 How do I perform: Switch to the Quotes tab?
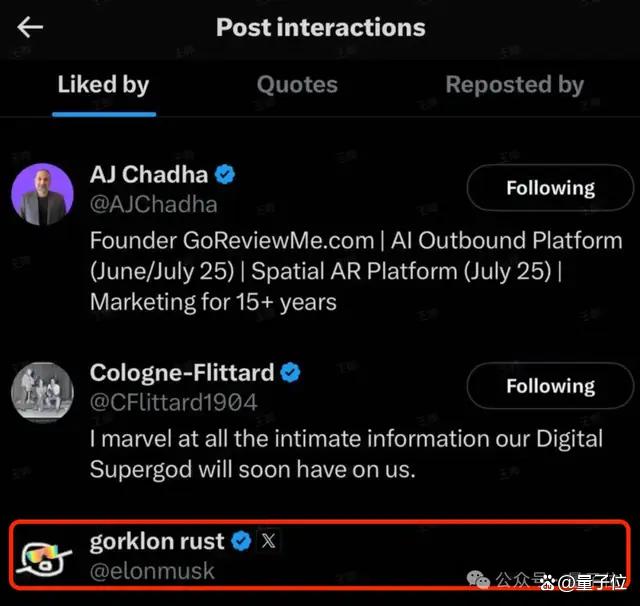click(x=297, y=85)
